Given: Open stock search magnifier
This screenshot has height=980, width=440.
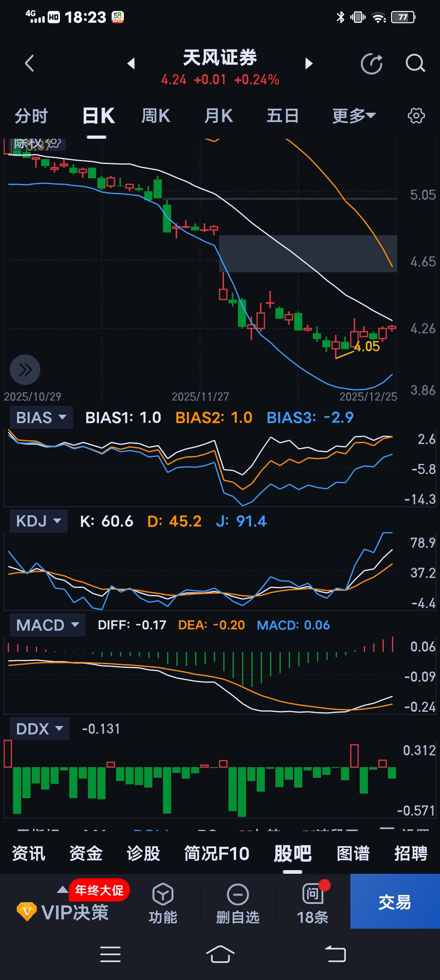Looking at the screenshot, I should click(415, 63).
